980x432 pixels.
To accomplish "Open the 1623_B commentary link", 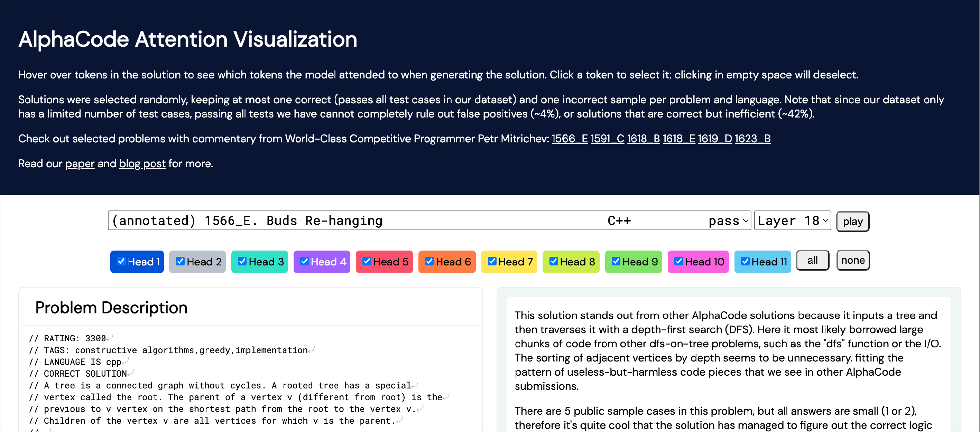I will click(752, 139).
